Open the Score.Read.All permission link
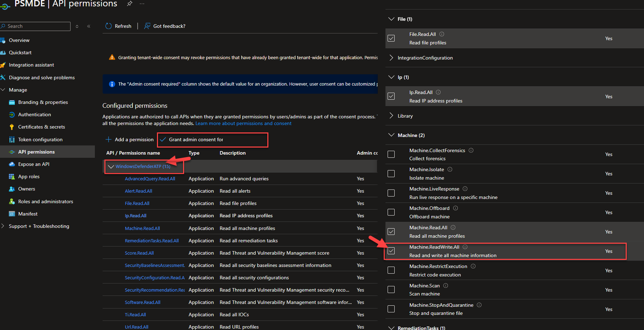This screenshot has height=330, width=644. pos(139,253)
